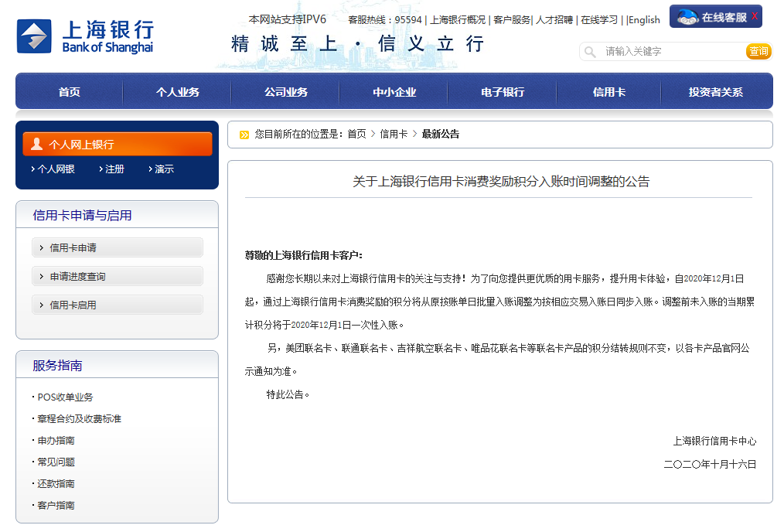Click the yellow breadcrumb arrow icon
Screen dimensions: 784x532
(244, 135)
